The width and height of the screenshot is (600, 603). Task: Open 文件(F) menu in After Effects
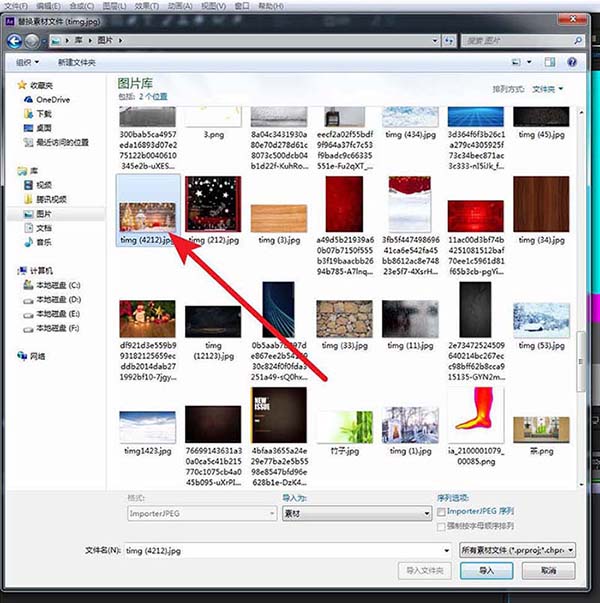click(16, 6)
